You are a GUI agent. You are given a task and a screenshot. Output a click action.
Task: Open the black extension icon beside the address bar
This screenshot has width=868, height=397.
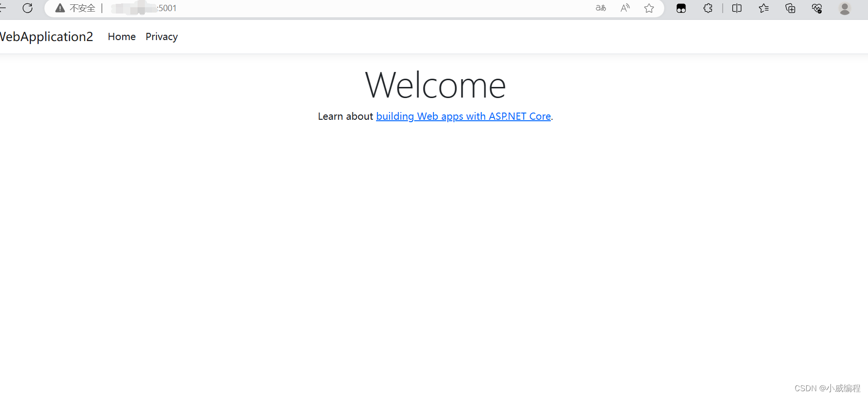tap(681, 8)
